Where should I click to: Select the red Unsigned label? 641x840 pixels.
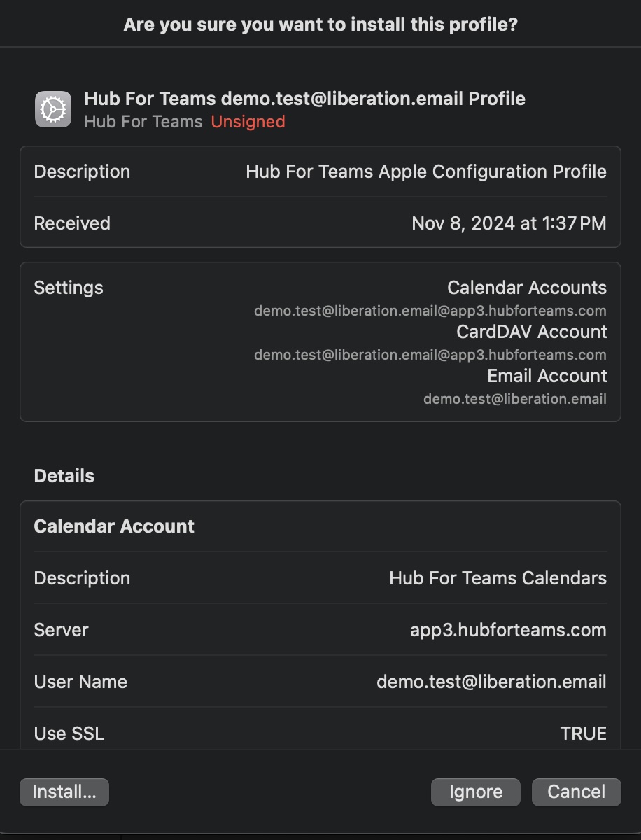tap(248, 122)
